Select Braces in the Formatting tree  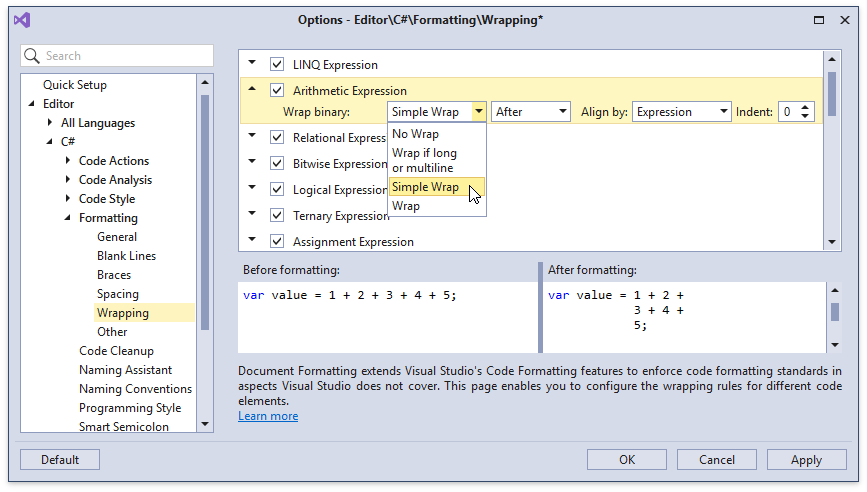click(x=114, y=275)
